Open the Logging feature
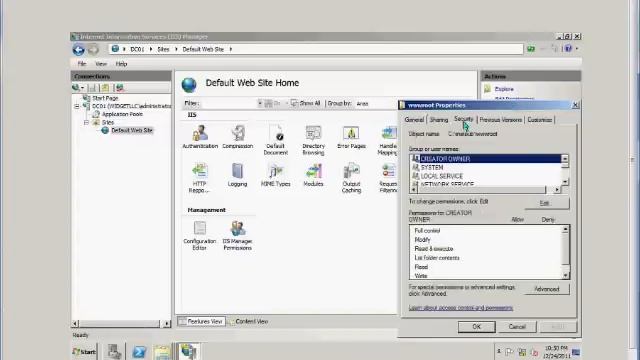The image size is (640, 360). [x=238, y=175]
